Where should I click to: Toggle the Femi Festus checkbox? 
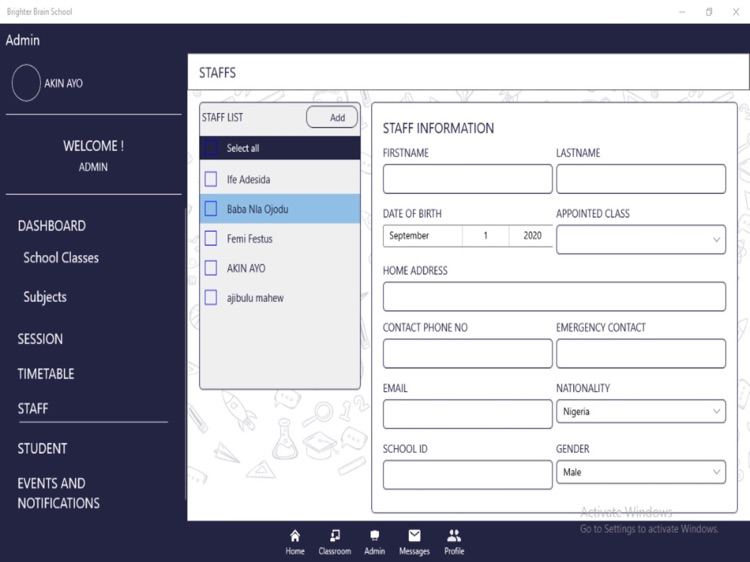tap(211, 238)
